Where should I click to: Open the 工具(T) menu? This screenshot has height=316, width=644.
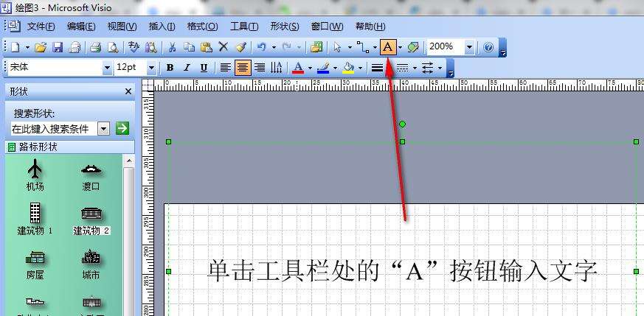pyautogui.click(x=244, y=27)
